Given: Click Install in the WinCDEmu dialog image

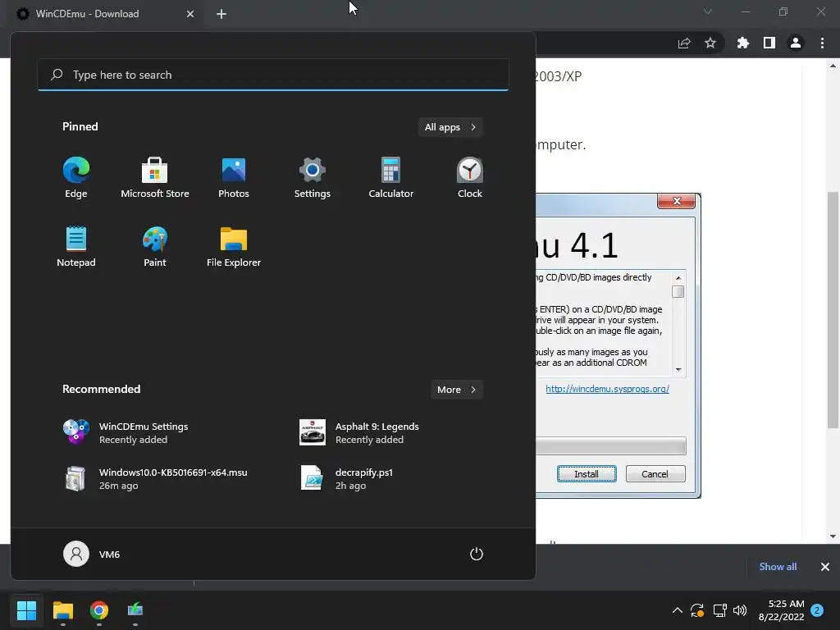Looking at the screenshot, I should tap(587, 474).
